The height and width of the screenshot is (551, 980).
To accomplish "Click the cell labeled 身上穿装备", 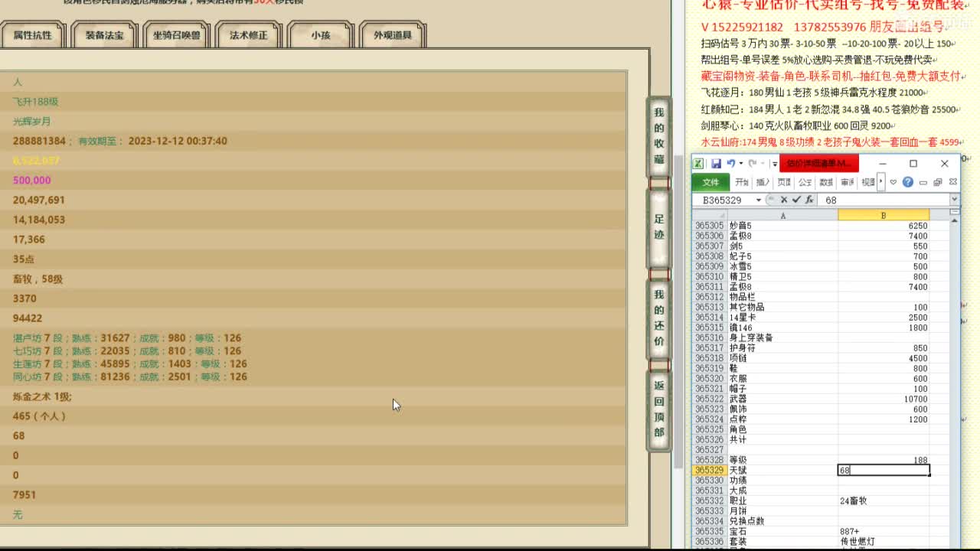I will 782,337.
